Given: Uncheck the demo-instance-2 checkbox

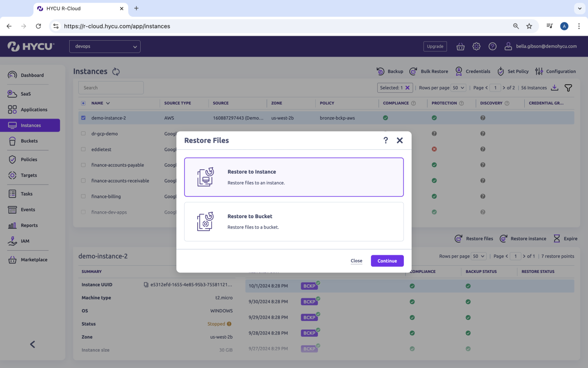Looking at the screenshot, I should [x=83, y=118].
